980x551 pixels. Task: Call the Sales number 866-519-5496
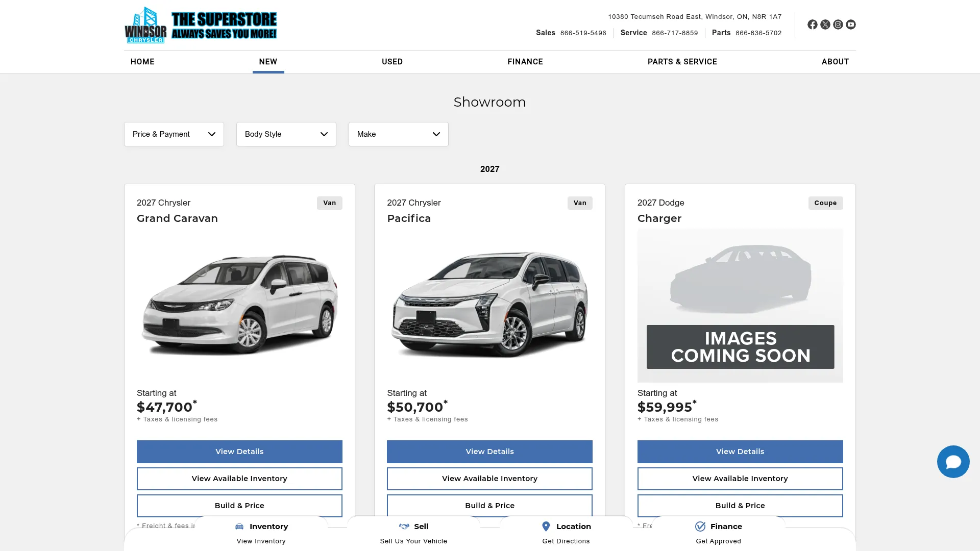pyautogui.click(x=583, y=33)
